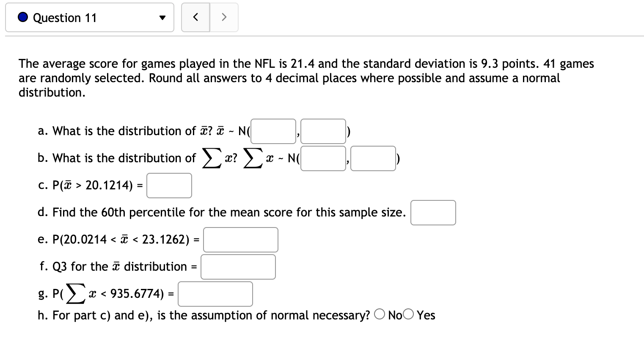Click the dropdown triangle next to Question 11
The image size is (644, 344).
pos(162,17)
